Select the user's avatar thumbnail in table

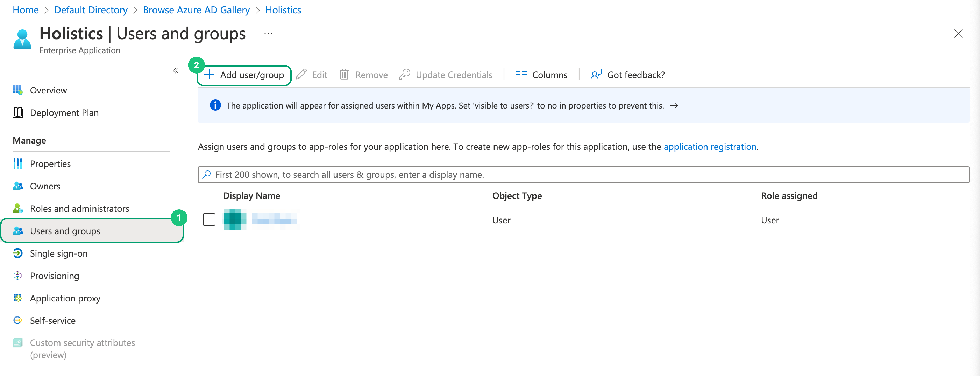click(235, 220)
